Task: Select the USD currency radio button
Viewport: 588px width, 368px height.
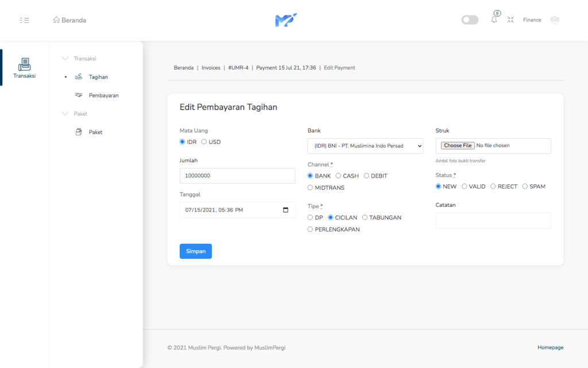Action: pos(204,142)
